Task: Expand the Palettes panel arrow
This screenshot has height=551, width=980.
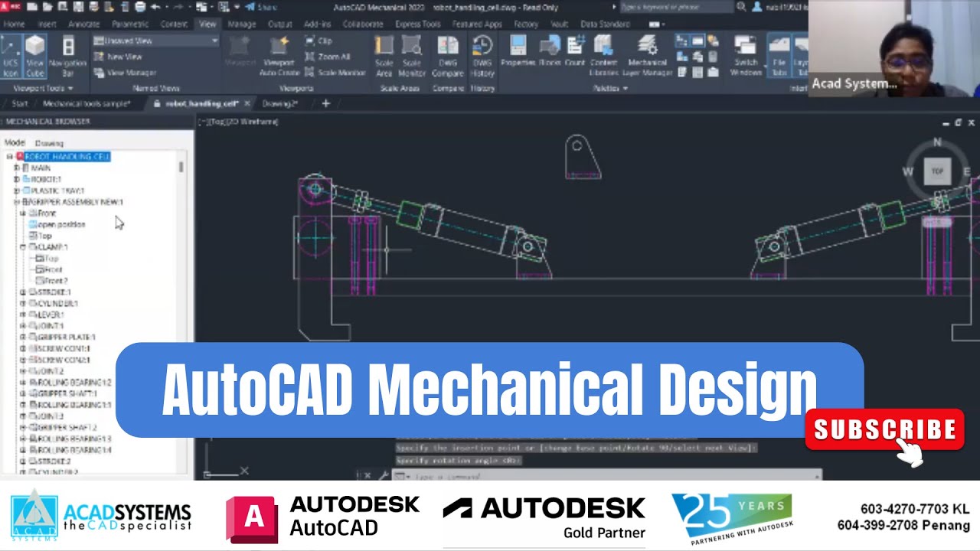Action: click(625, 89)
